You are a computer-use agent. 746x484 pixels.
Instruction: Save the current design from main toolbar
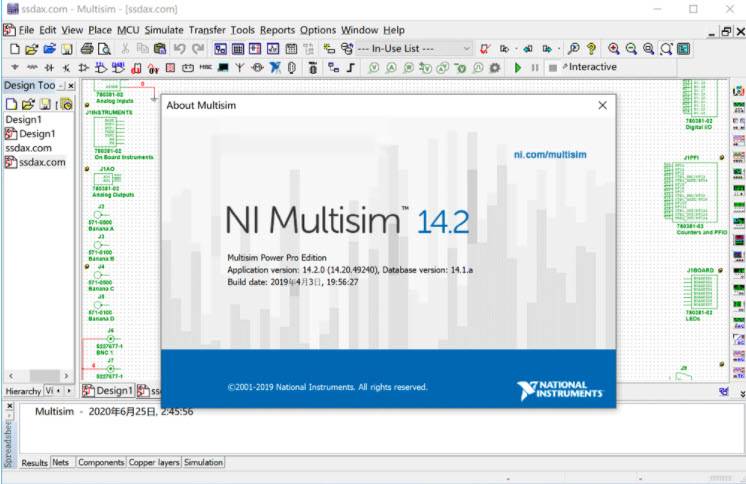coord(67,49)
